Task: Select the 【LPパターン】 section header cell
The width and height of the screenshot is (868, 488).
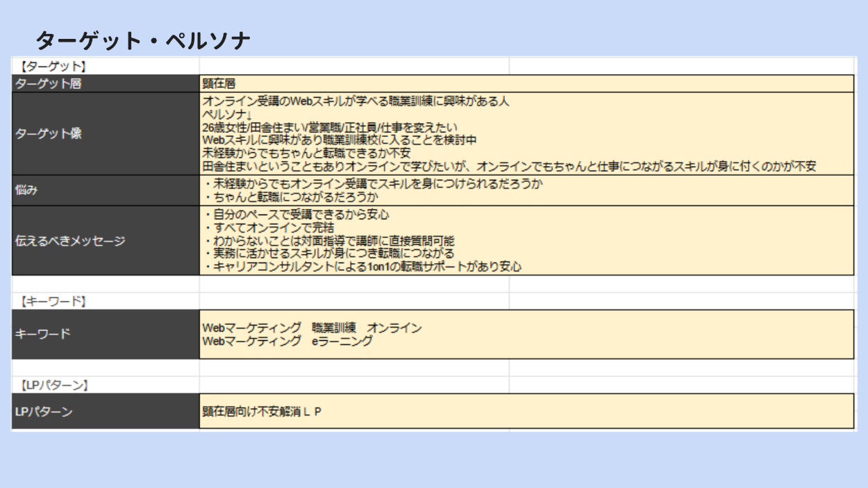Action: pyautogui.click(x=55, y=385)
